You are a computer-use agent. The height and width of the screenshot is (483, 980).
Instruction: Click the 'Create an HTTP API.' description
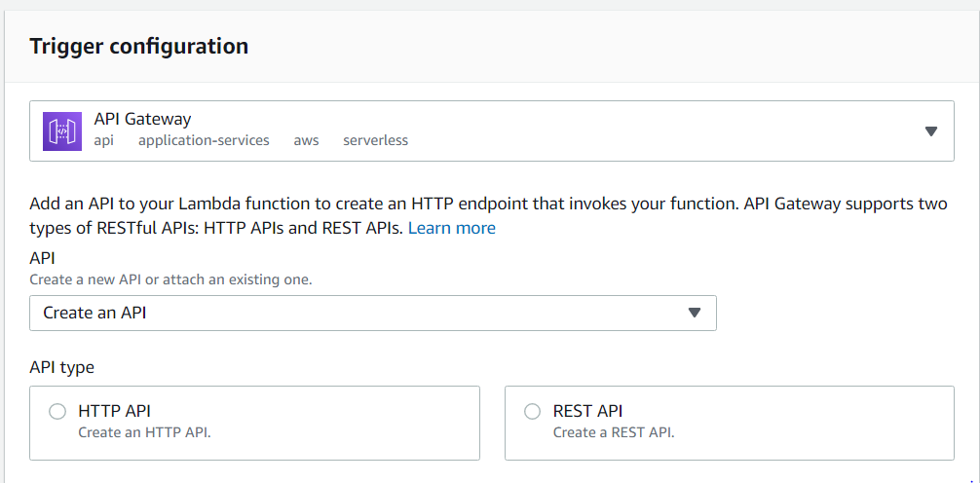click(144, 431)
